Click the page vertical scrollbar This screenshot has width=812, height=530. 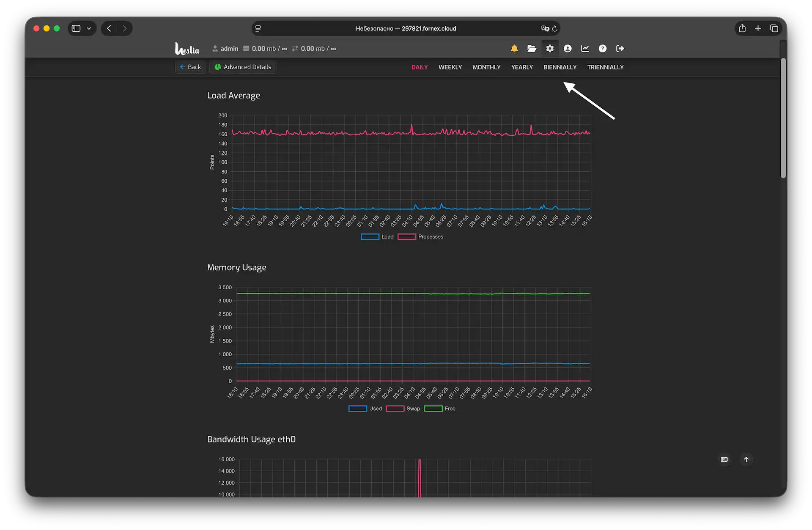783,118
